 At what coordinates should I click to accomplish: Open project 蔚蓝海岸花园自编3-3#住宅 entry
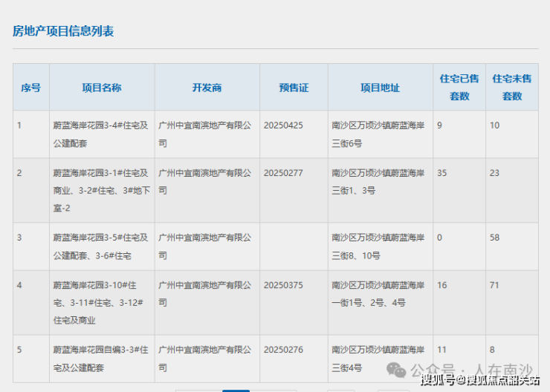point(100,358)
